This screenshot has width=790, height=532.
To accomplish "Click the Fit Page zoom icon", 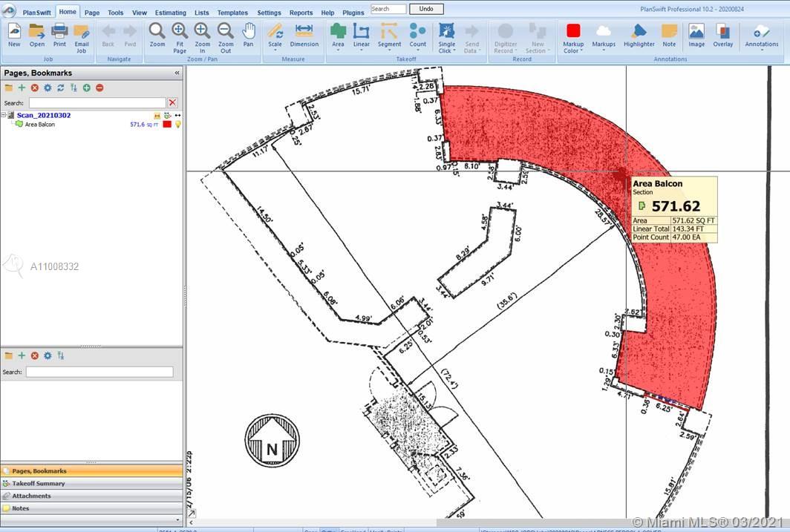I will pos(180,34).
